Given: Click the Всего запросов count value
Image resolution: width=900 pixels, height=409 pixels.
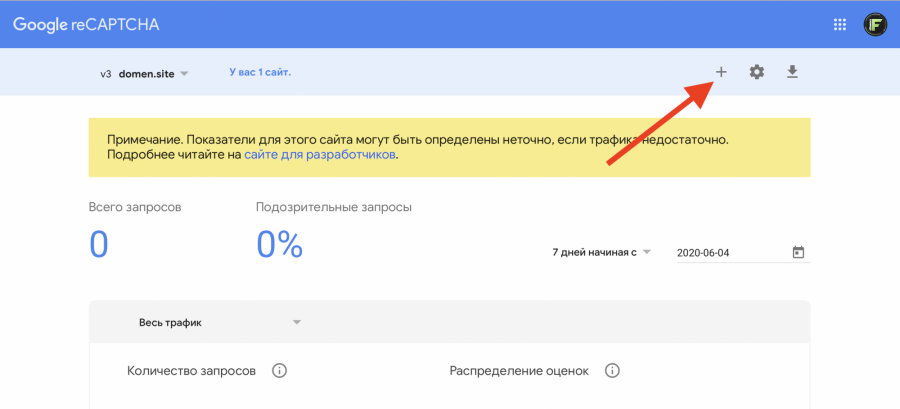Looking at the screenshot, I should [98, 245].
